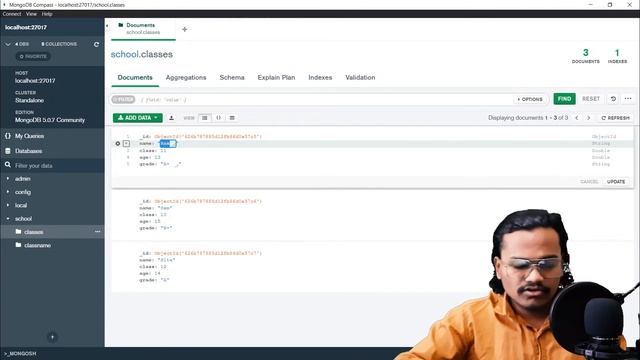The height and width of the screenshot is (360, 640).
Task: Select the classname collection
Action: point(37,245)
